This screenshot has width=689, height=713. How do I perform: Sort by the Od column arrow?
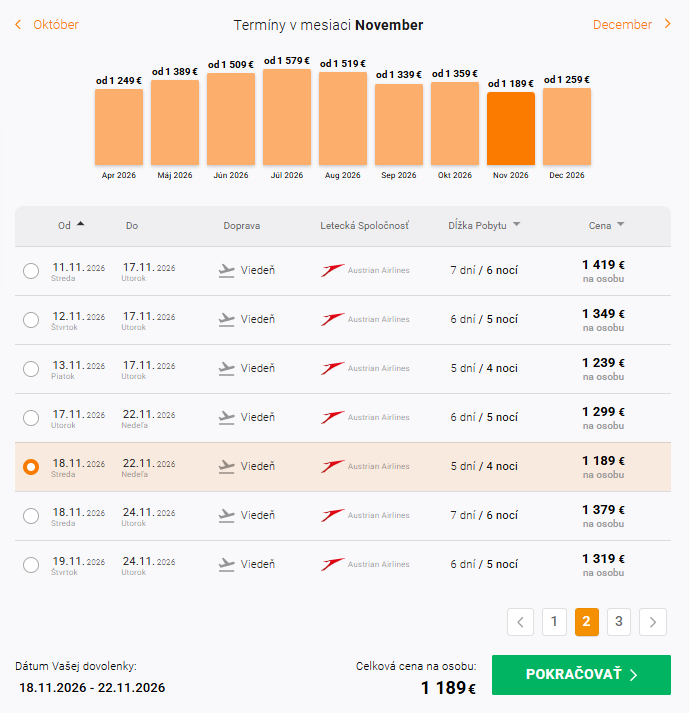[x=81, y=224]
